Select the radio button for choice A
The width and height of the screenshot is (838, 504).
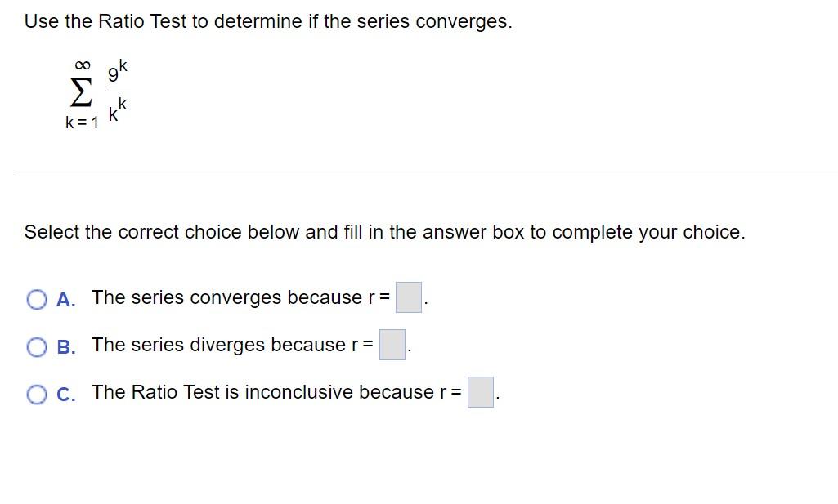click(36, 300)
